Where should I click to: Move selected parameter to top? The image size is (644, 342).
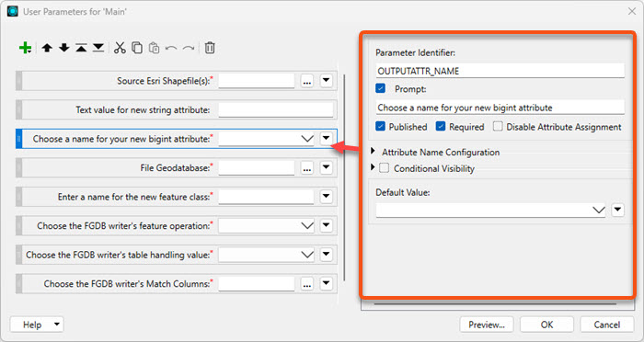click(x=81, y=48)
